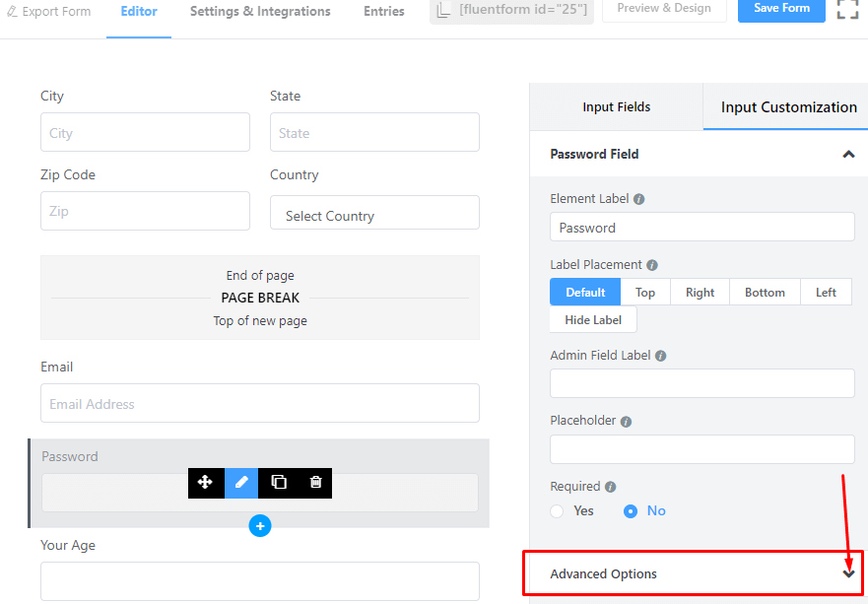Duplicate the Password field with copy icon
Screen dimensions: 868x604
coord(279,482)
